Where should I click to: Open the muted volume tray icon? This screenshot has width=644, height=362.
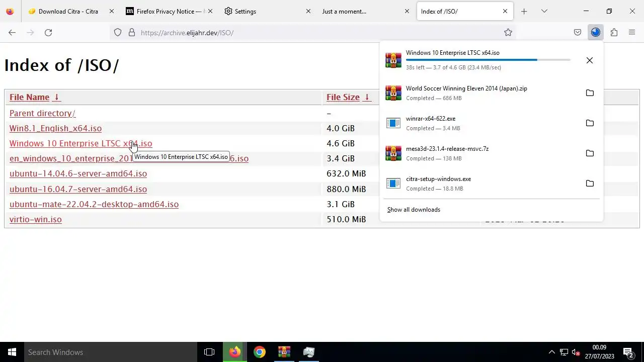(x=577, y=352)
